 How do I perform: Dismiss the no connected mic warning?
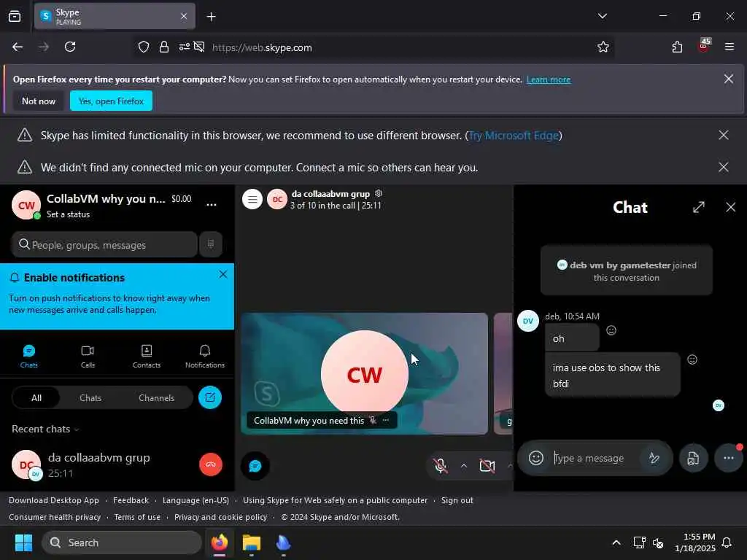tap(723, 167)
